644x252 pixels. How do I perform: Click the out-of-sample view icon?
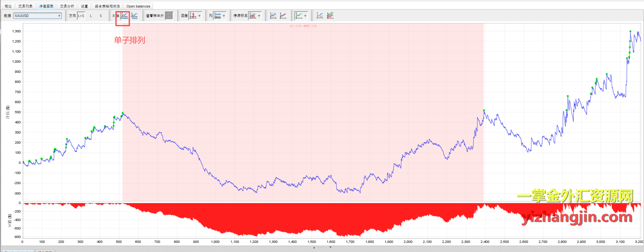tap(169, 16)
